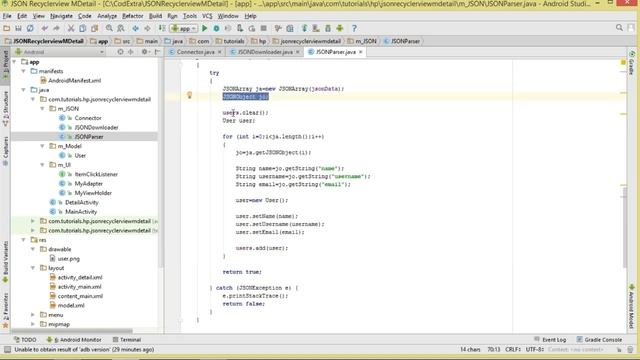The height and width of the screenshot is (360, 640).
Task: Toggle the Structure side tool window
Action: coord(5,108)
